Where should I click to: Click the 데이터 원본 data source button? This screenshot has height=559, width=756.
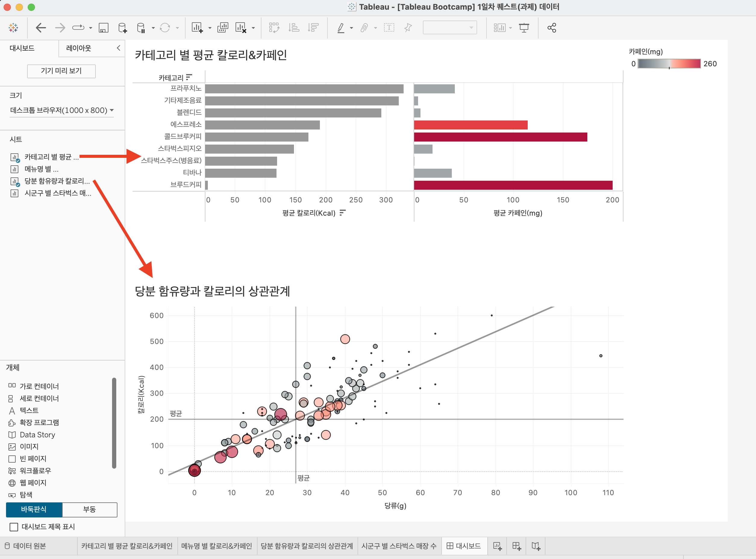pyautogui.click(x=26, y=546)
